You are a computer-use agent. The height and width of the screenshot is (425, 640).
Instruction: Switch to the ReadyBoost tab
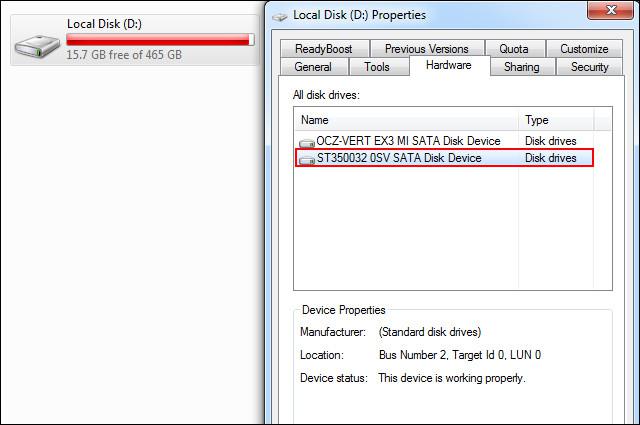pyautogui.click(x=323, y=49)
